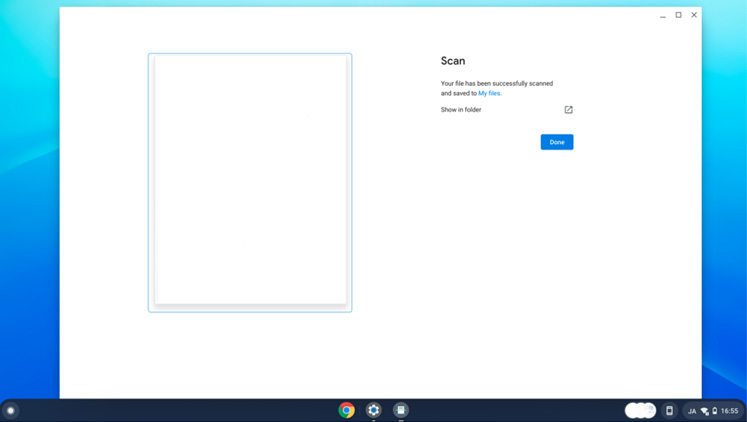This screenshot has width=747, height=422.
Task: Click the Scan heading text
Action: [x=453, y=61]
